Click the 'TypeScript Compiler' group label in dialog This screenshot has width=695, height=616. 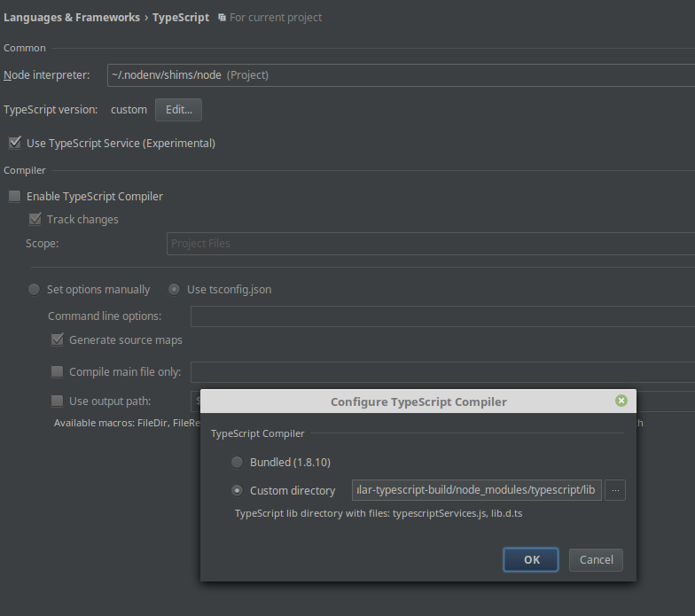click(257, 433)
